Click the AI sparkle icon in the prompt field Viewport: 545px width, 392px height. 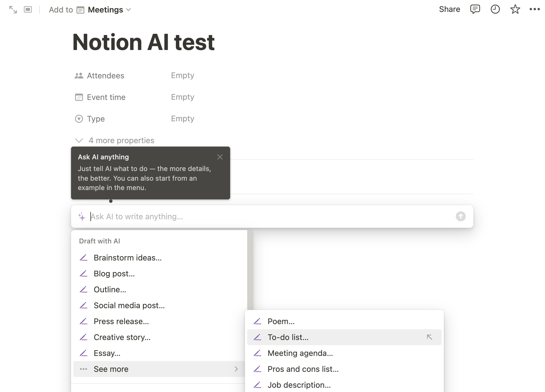point(82,216)
